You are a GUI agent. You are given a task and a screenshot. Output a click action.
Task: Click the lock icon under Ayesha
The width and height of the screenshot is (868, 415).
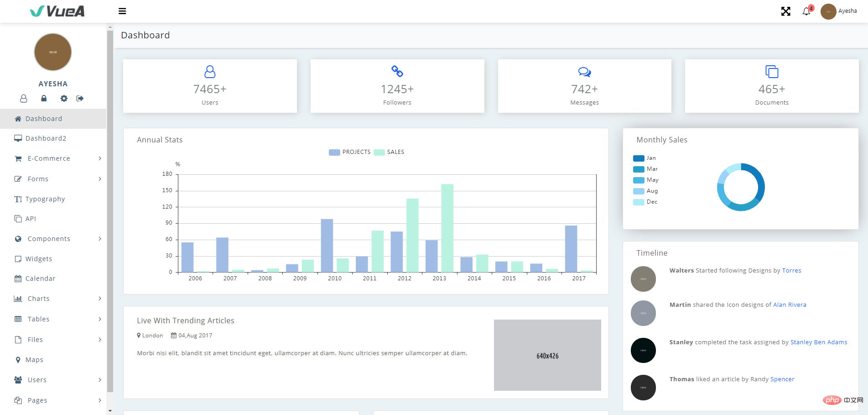click(44, 99)
